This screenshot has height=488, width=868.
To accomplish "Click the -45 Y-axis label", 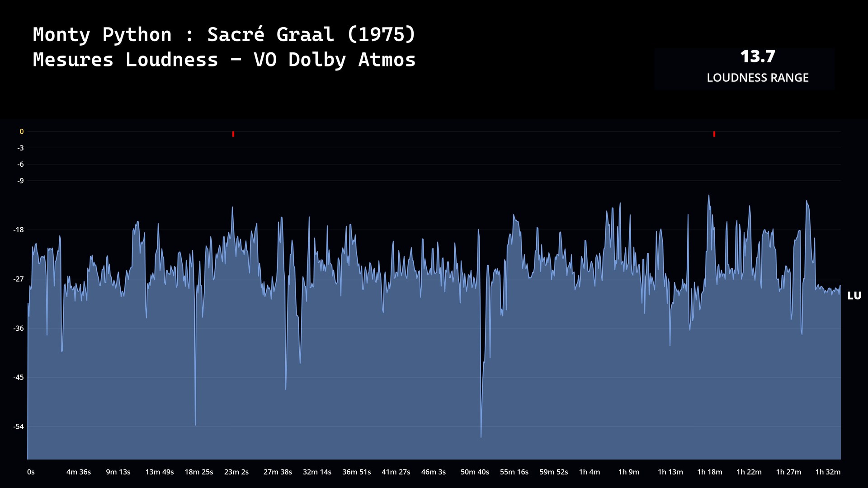I will (x=19, y=377).
